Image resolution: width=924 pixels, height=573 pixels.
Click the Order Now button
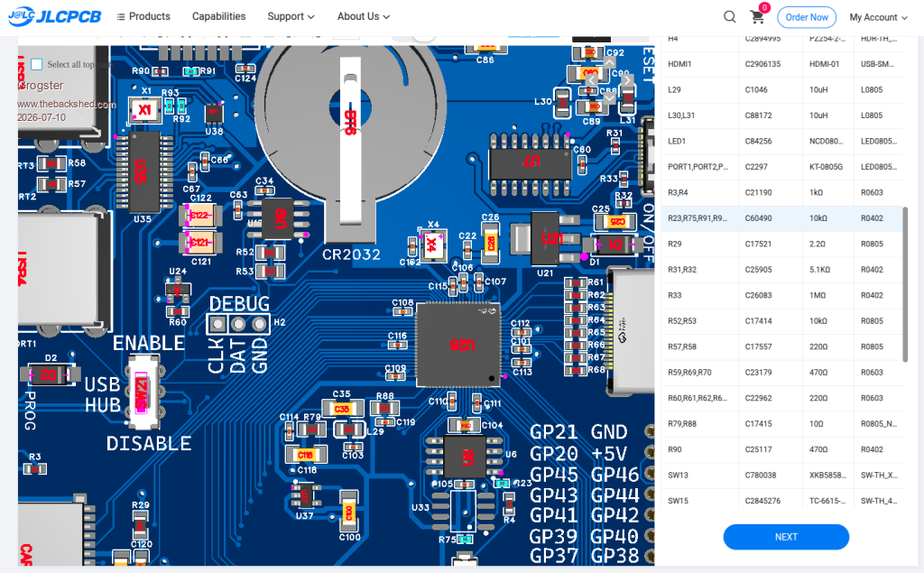pos(807,17)
